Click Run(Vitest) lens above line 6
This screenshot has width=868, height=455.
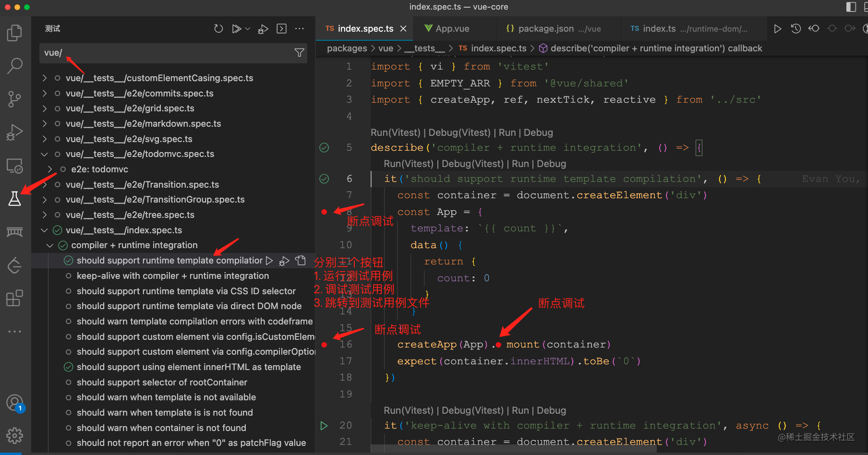409,164
